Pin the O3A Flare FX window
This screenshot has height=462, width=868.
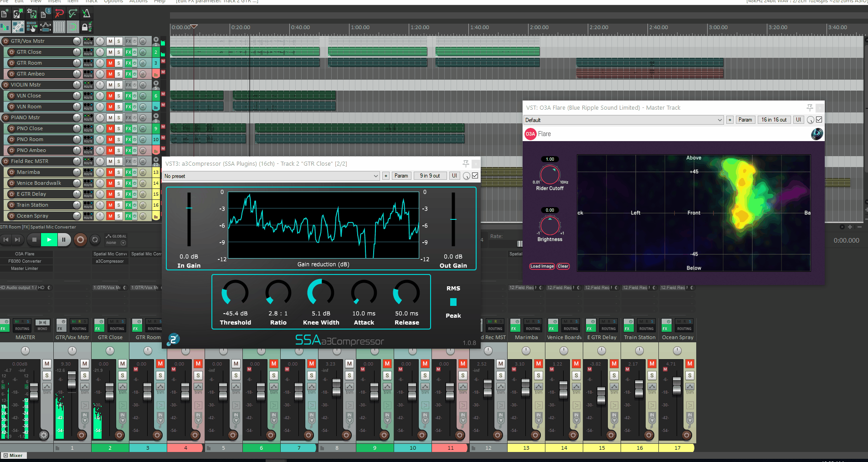pos(810,107)
